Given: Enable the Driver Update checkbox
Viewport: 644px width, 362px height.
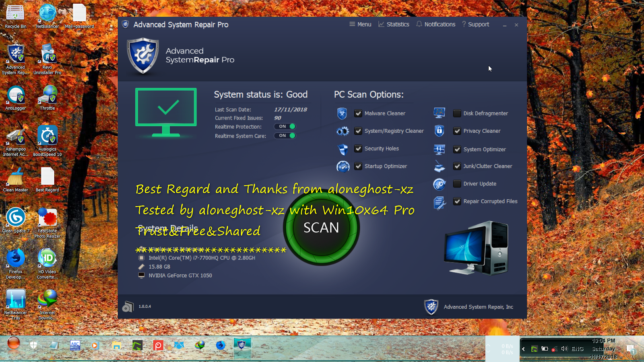Looking at the screenshot, I should 457,184.
